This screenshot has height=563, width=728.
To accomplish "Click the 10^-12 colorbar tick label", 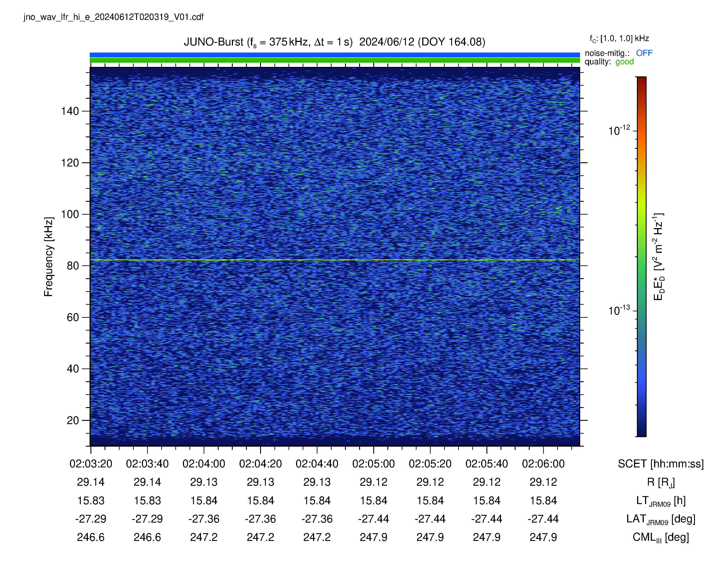I will click(x=619, y=130).
